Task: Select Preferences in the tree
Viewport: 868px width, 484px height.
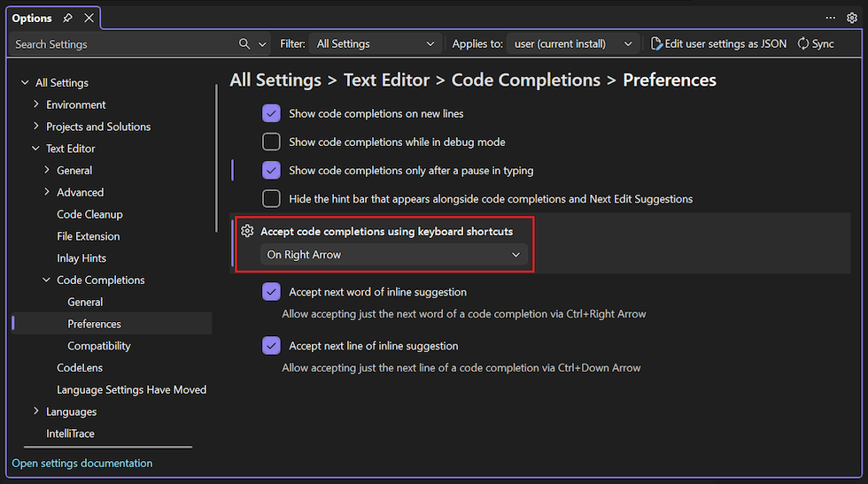Action: coord(94,324)
